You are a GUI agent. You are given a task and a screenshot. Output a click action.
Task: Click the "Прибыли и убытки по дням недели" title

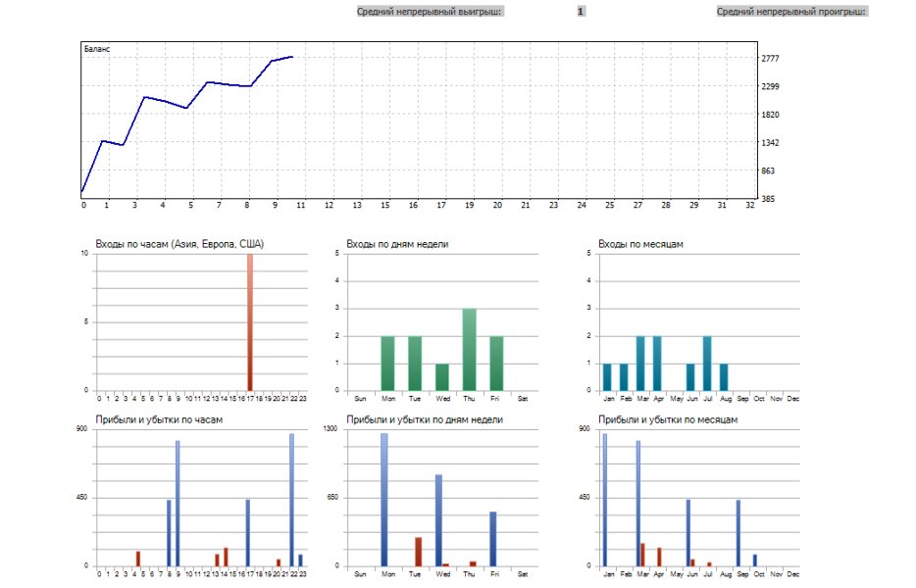click(x=425, y=419)
